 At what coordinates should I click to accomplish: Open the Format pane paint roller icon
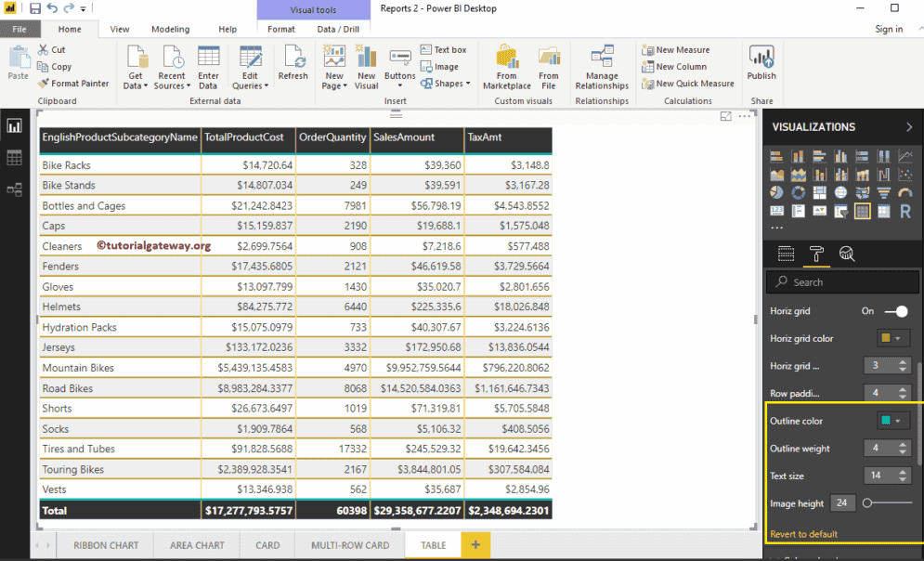click(x=817, y=254)
